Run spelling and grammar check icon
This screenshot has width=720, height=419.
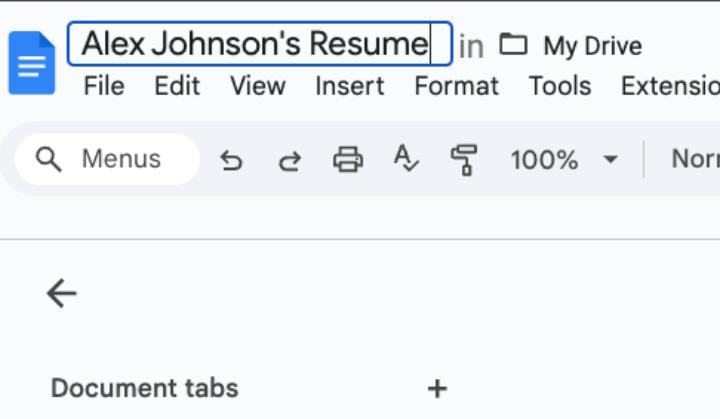pos(406,159)
